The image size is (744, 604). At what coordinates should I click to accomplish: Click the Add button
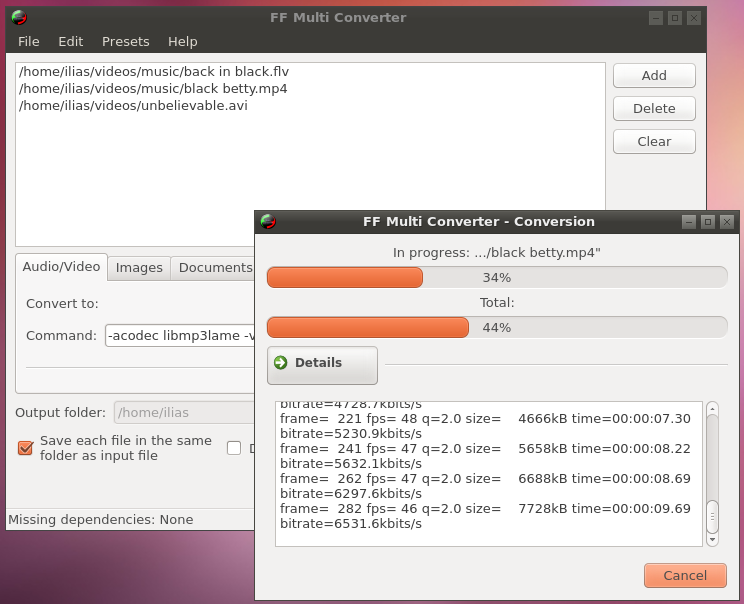pos(654,75)
